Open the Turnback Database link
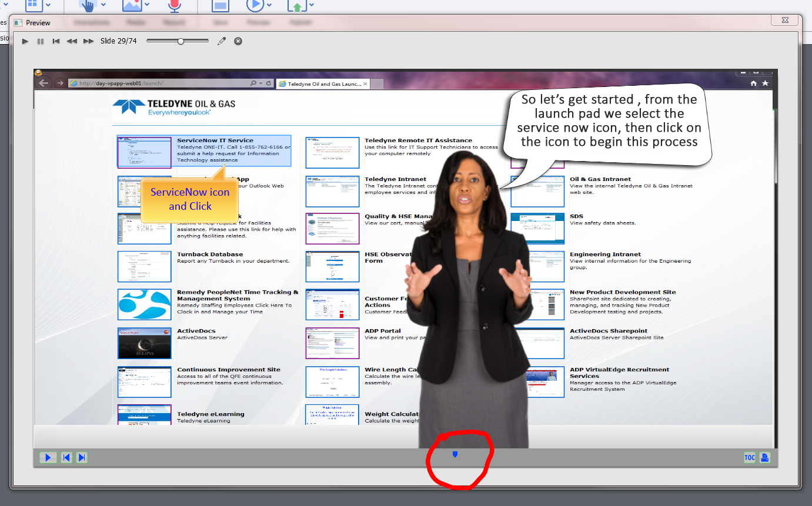The width and height of the screenshot is (812, 506). (210, 254)
